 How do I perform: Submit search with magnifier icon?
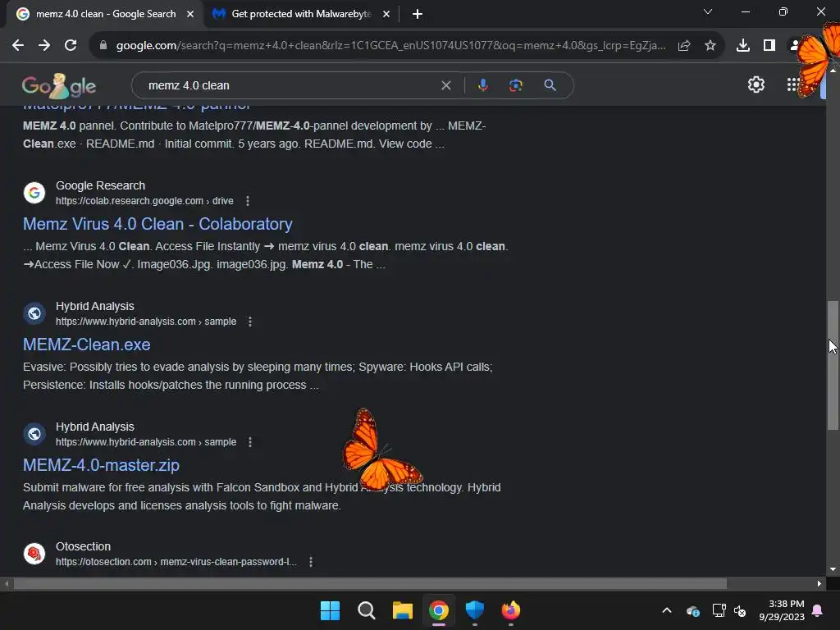tap(550, 85)
